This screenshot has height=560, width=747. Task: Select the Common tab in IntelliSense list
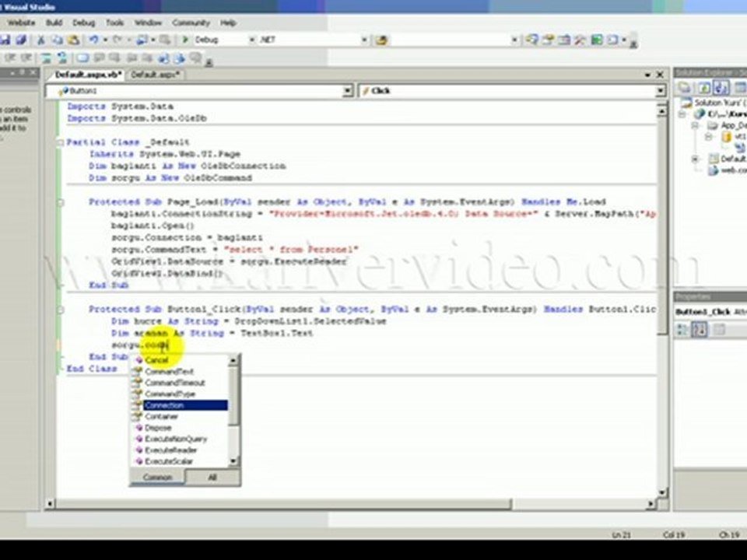[157, 477]
